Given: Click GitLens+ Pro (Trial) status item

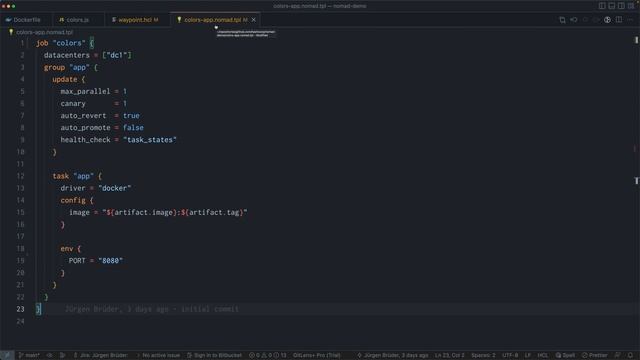Looking at the screenshot, I should 316,355.
